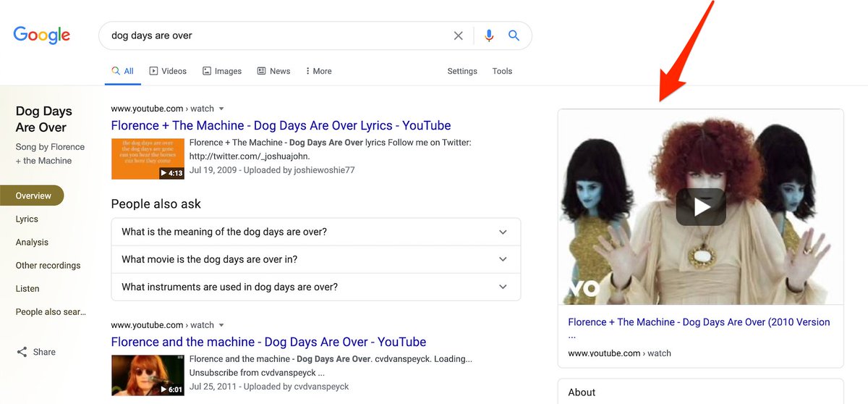The height and width of the screenshot is (404, 868).
Task: Click 'Uploaded by joshiewoshie77' text
Action: [x=299, y=170]
